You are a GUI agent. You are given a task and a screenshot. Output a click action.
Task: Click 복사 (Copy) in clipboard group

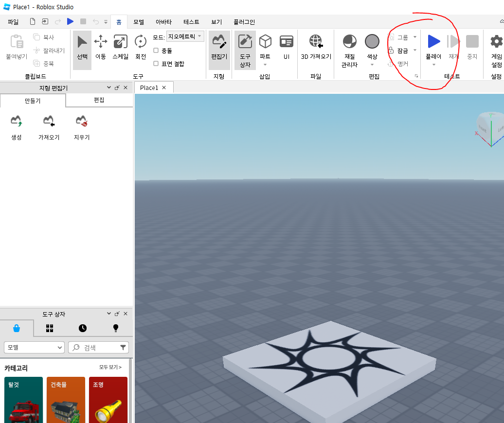coord(44,37)
